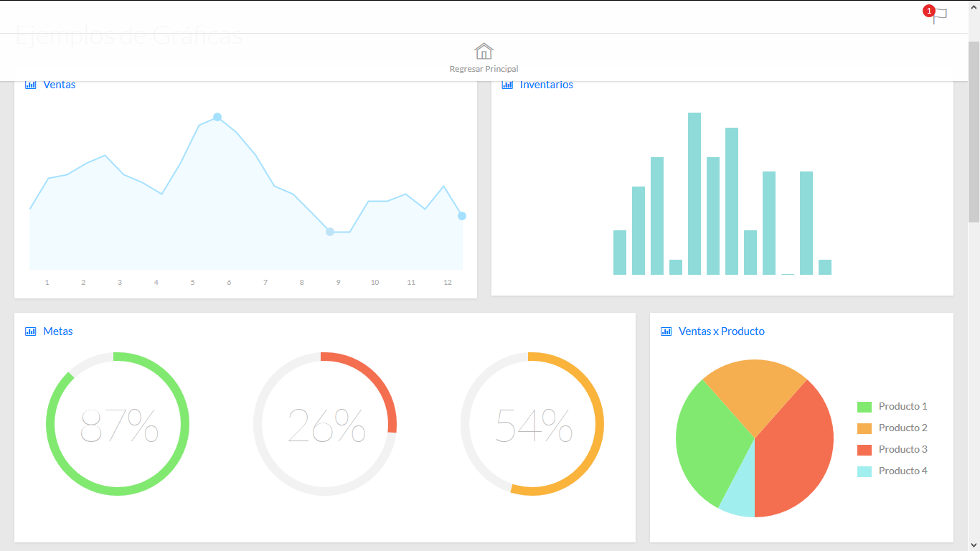Click the 87% green goal gauge
This screenshot has width=980, height=551.
(118, 424)
